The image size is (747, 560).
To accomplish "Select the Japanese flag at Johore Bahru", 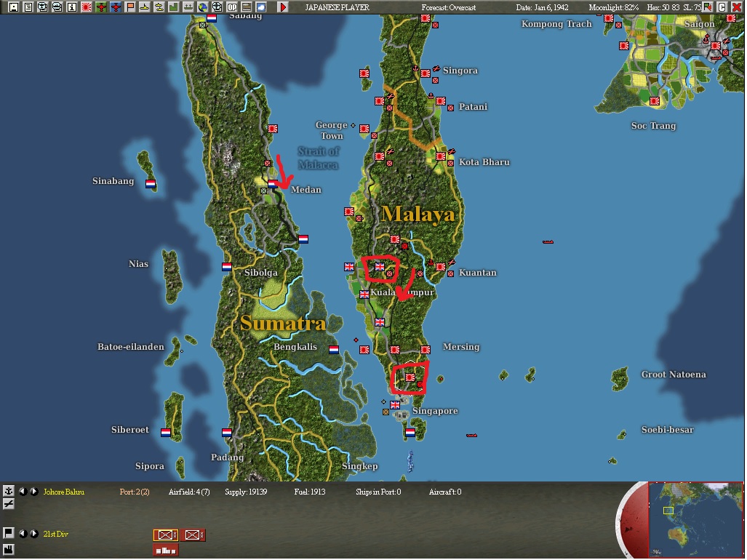I will pyautogui.click(x=410, y=377).
